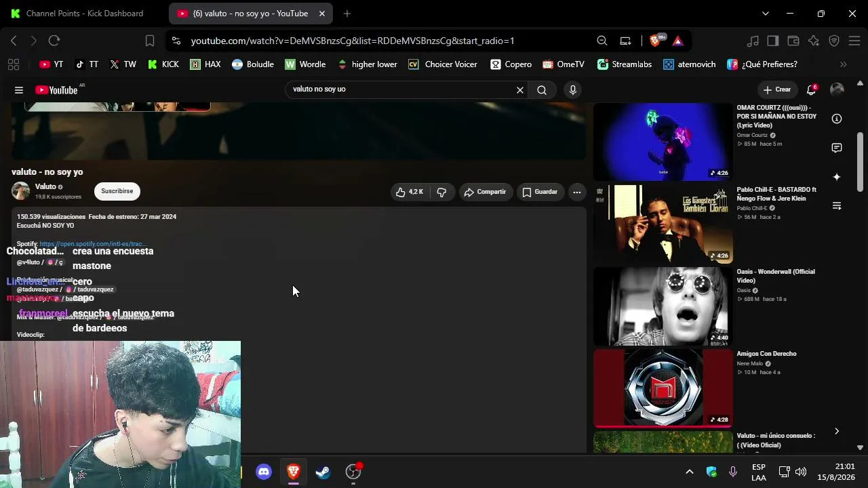Screen dimensions: 868x488
Task: Open the info panel icon beside the recommendations
Action: (837, 119)
